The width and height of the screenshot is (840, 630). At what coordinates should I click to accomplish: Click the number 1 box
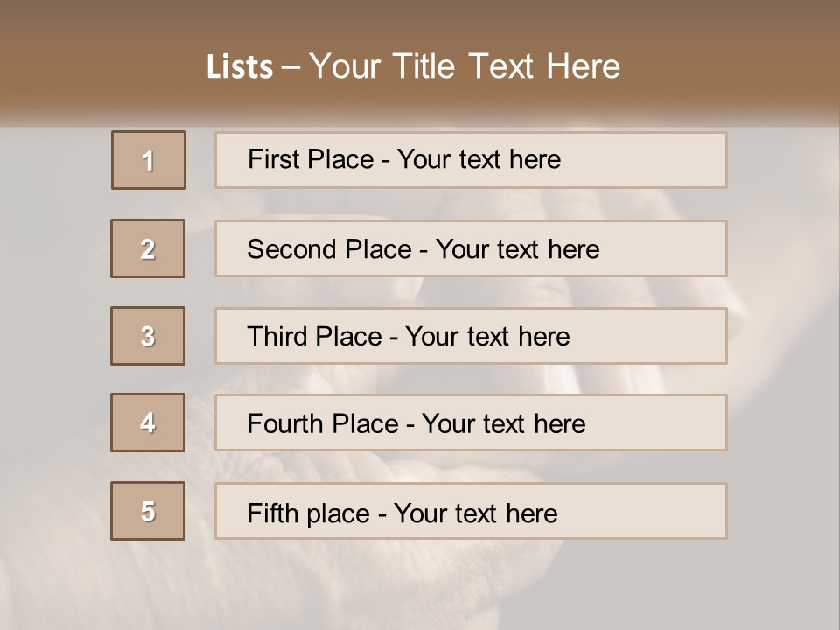149,160
